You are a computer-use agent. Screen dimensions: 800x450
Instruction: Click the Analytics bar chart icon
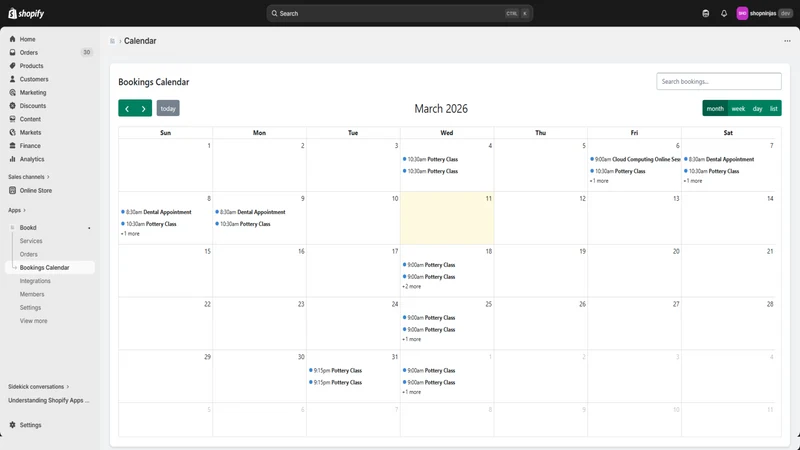[12, 159]
